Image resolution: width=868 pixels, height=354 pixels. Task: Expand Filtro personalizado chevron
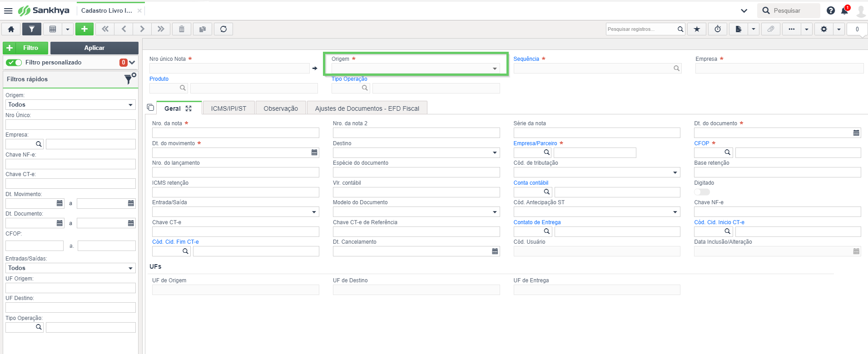[132, 63]
